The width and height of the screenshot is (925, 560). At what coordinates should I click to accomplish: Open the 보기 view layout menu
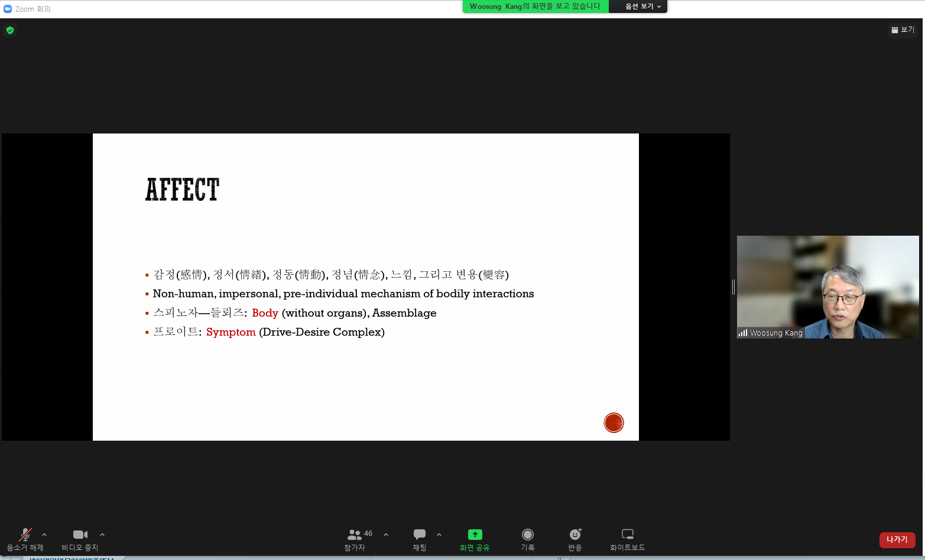903,30
